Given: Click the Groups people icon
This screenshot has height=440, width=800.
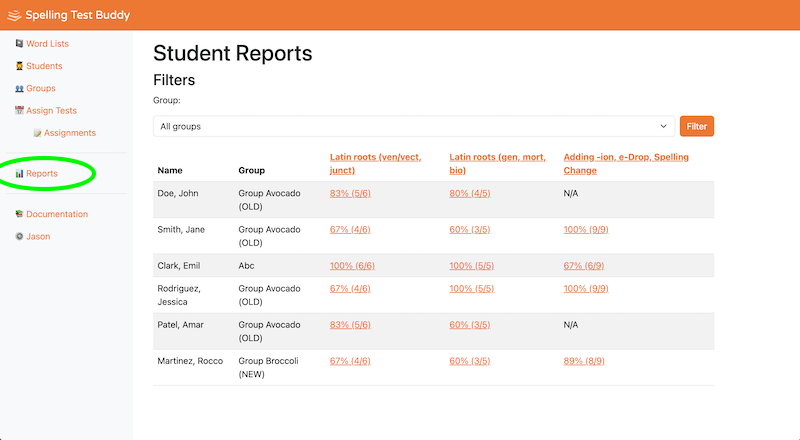Looking at the screenshot, I should click(x=19, y=88).
